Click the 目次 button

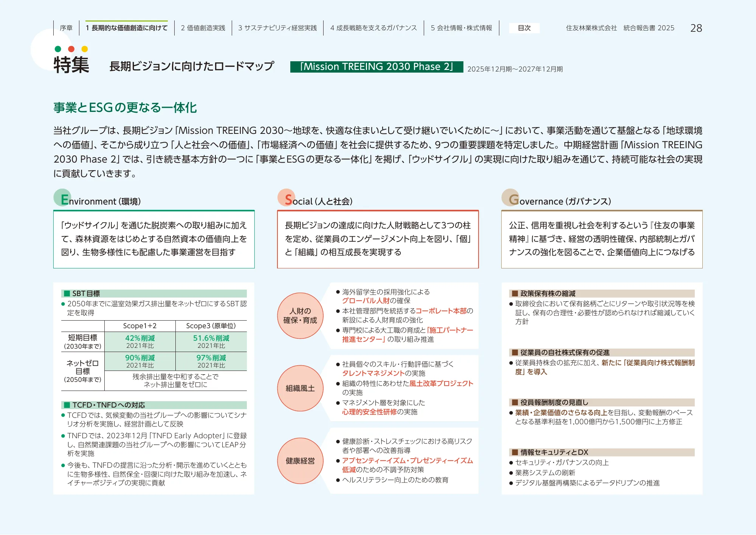(524, 28)
